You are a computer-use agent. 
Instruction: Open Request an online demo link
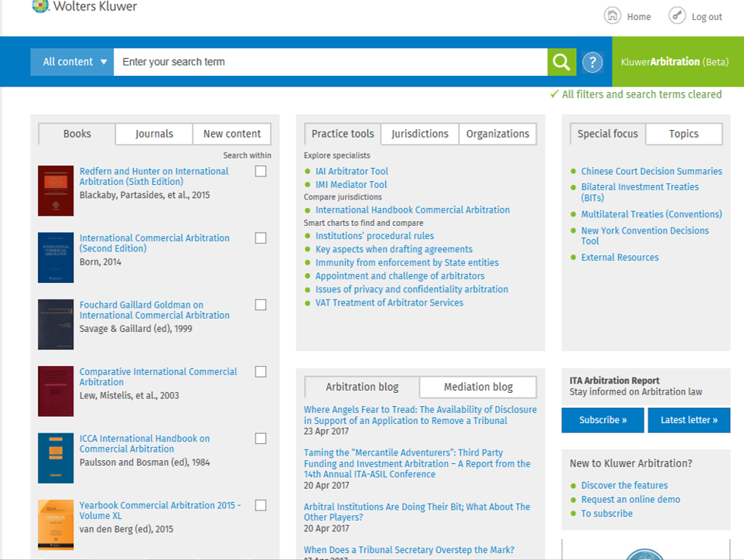pos(630,499)
